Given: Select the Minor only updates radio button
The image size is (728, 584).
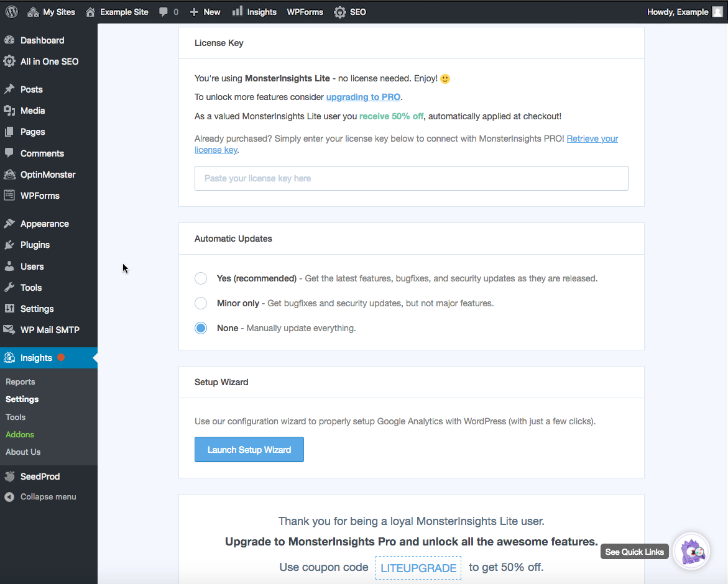Looking at the screenshot, I should (201, 303).
